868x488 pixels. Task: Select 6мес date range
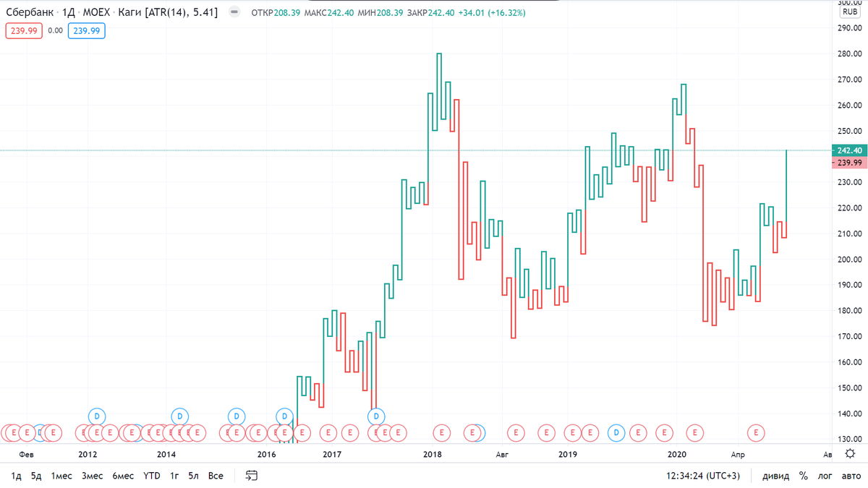(123, 476)
